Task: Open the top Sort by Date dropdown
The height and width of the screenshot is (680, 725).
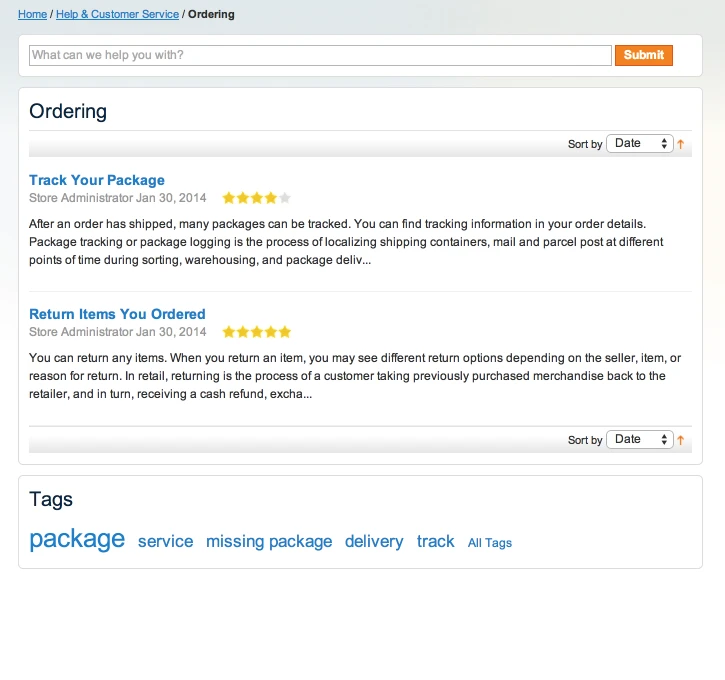Action: [639, 144]
